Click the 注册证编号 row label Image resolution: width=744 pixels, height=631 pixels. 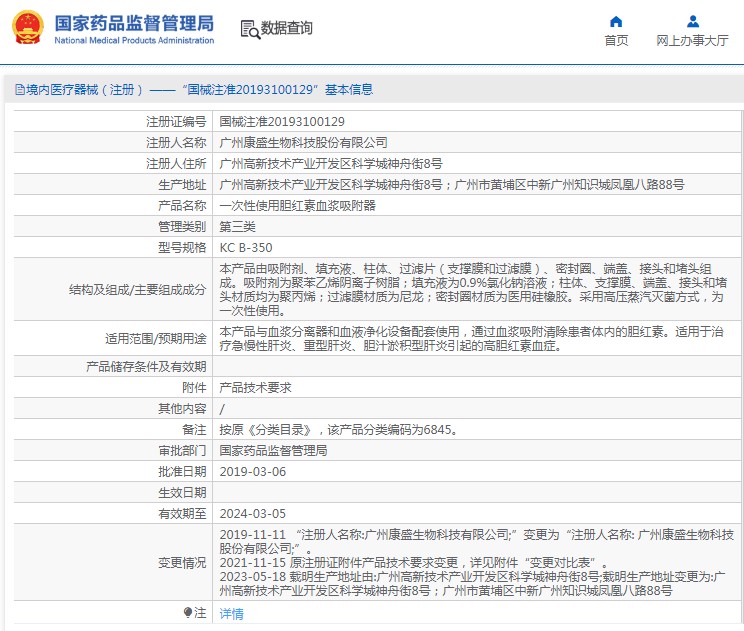coord(176,122)
